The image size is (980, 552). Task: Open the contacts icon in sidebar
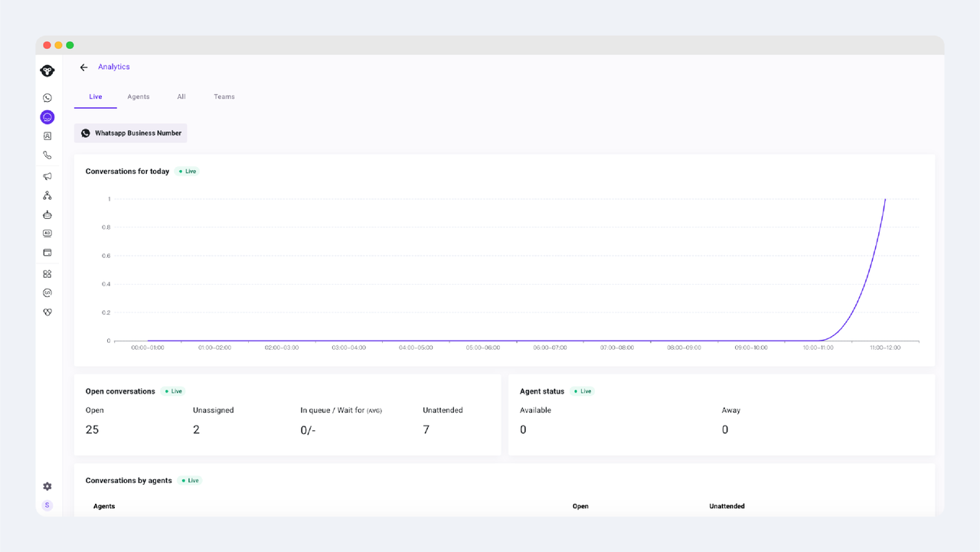[47, 136]
